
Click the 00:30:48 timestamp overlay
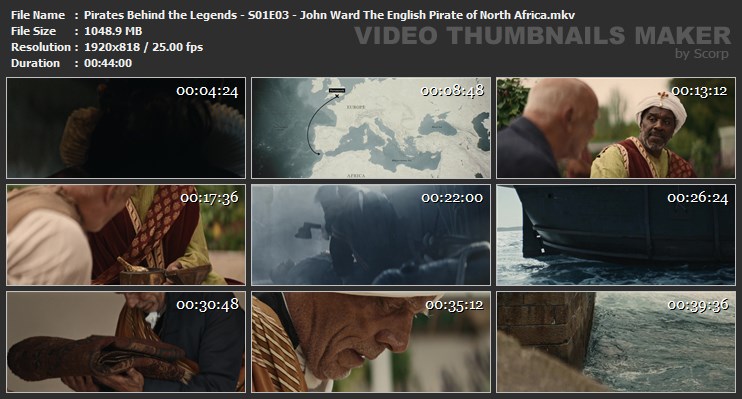[207, 305]
